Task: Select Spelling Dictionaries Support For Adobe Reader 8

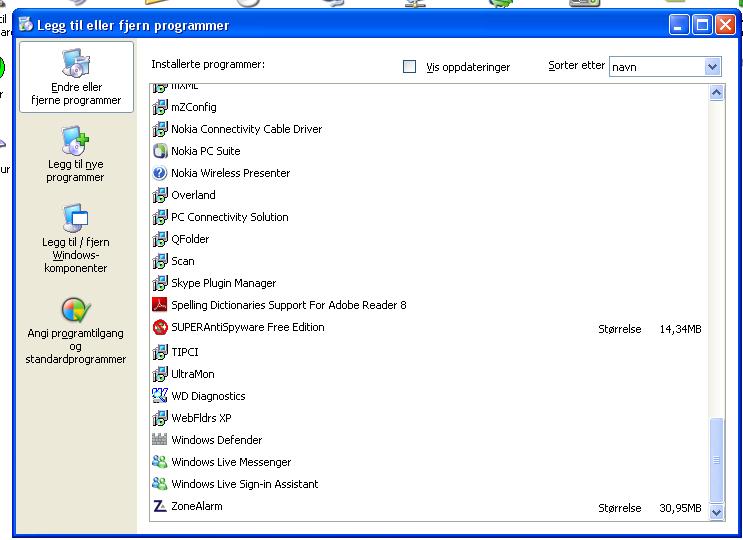Action: click(x=429, y=305)
